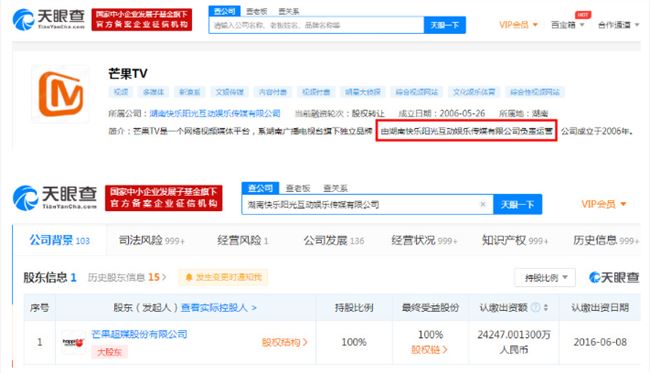Select the 查关系 tab above the filled search box
Screen dimensions: 650x373
point(335,189)
